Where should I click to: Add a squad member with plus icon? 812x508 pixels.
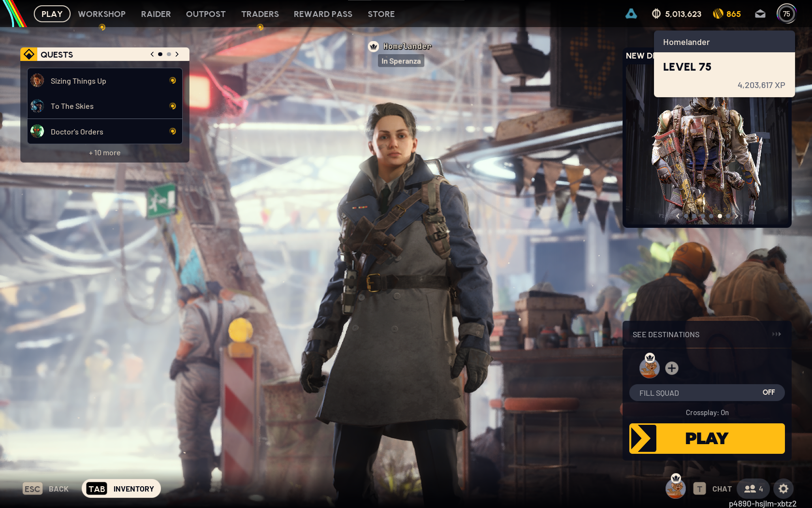(672, 368)
